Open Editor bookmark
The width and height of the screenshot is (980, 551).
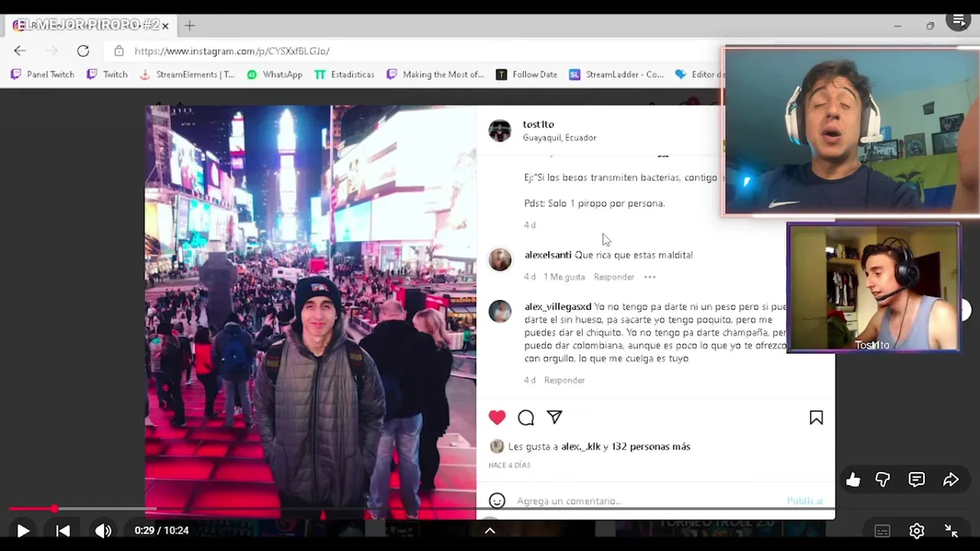click(698, 74)
